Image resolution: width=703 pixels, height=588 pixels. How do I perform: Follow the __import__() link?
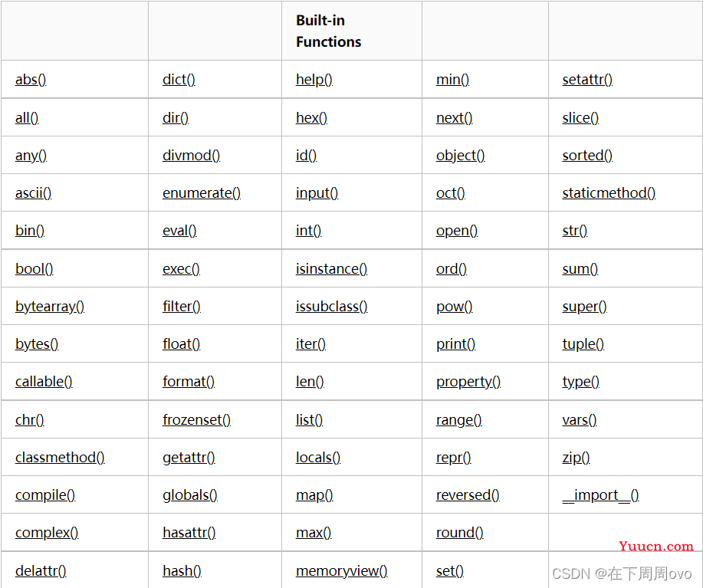click(600, 495)
